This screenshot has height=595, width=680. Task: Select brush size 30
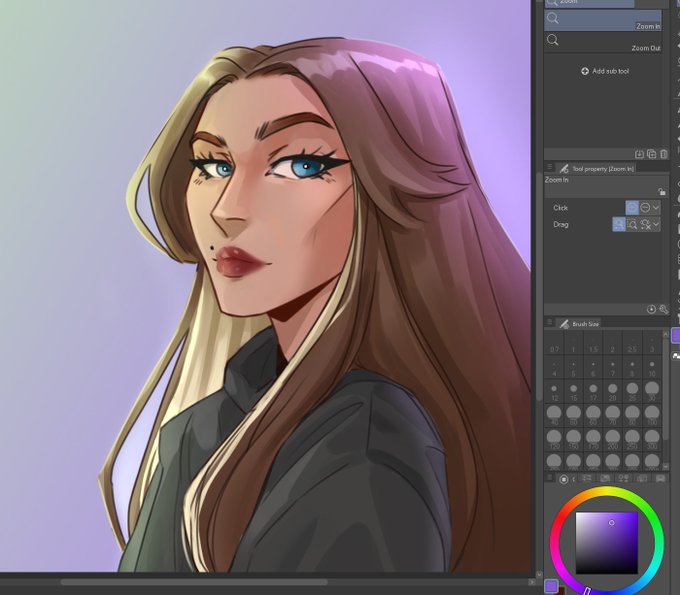tap(652, 392)
